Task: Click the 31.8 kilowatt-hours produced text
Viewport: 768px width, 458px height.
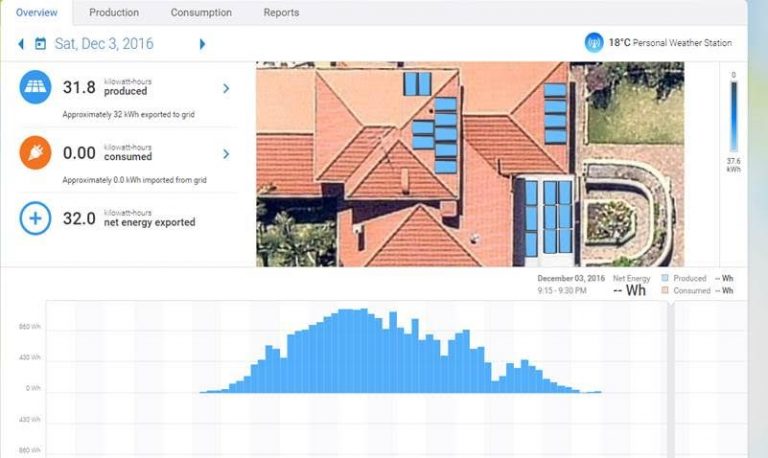Action: click(107, 87)
